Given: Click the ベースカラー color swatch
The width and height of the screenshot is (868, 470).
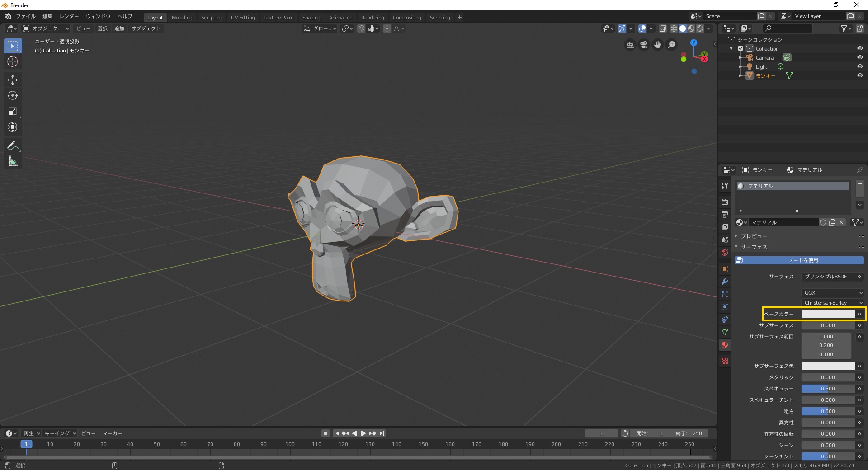Looking at the screenshot, I should coord(828,314).
